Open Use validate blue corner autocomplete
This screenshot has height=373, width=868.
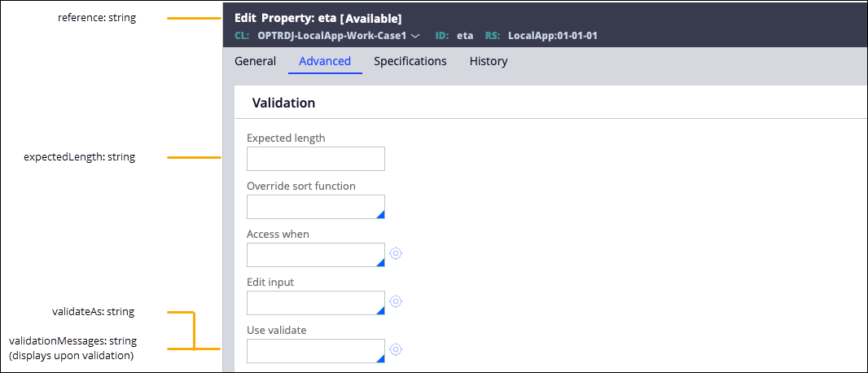coord(380,359)
